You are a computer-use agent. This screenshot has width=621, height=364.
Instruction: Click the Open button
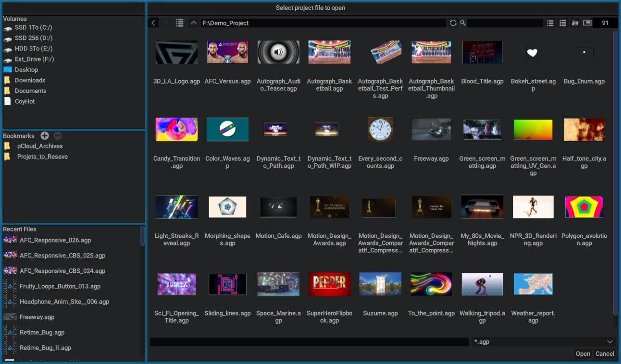(x=583, y=354)
